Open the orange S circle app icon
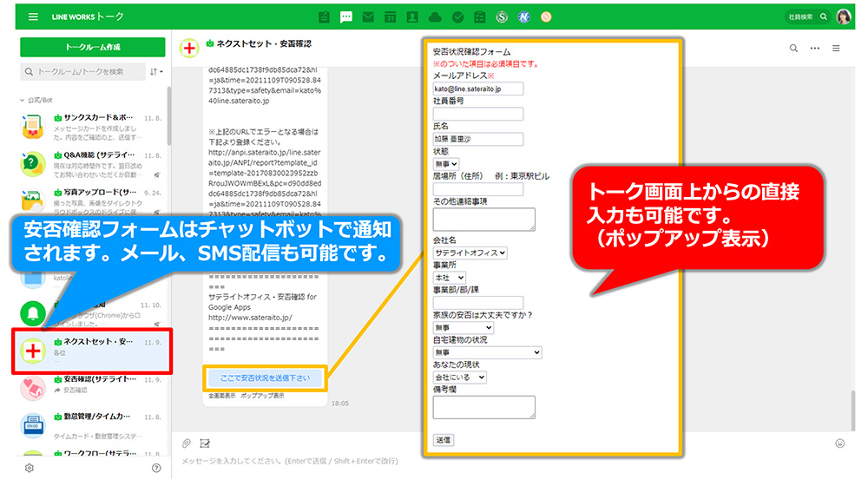Viewport: 868px width, 486px height. [546, 17]
